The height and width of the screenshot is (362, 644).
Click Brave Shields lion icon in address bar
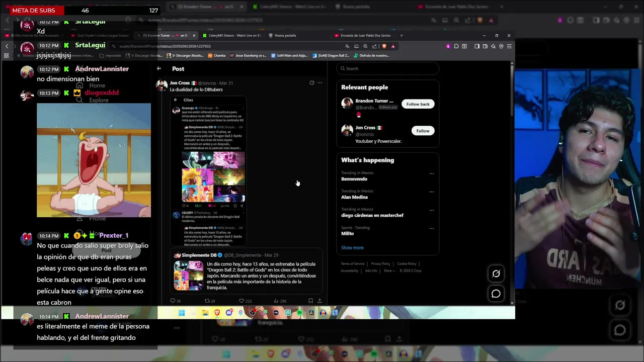(384, 46)
